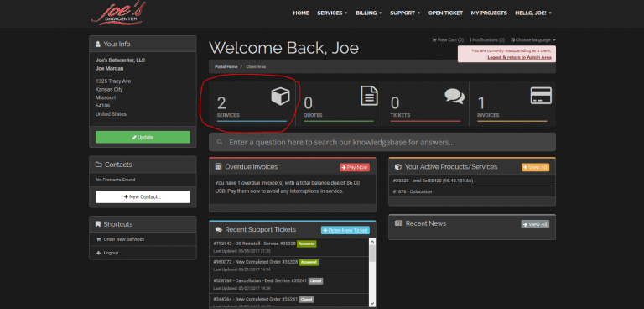Click the support tickets list scrollbar thumb
The height and width of the screenshot is (309, 644).
372,253
